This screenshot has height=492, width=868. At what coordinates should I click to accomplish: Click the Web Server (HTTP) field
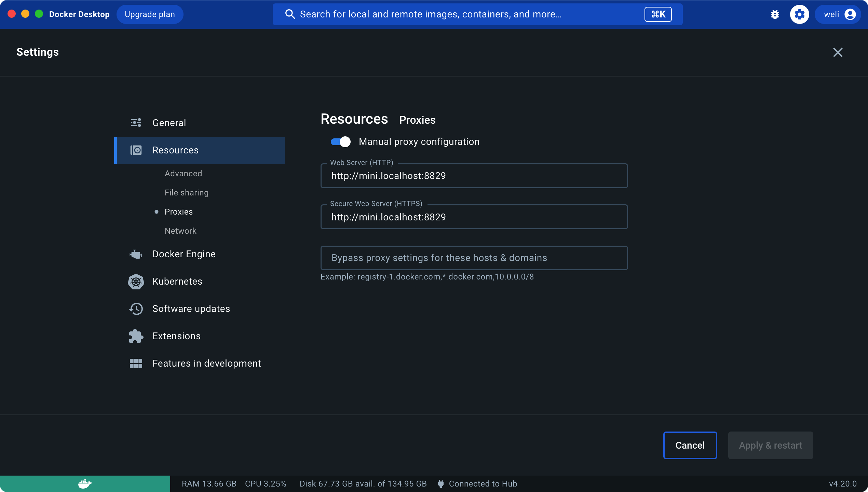(474, 176)
